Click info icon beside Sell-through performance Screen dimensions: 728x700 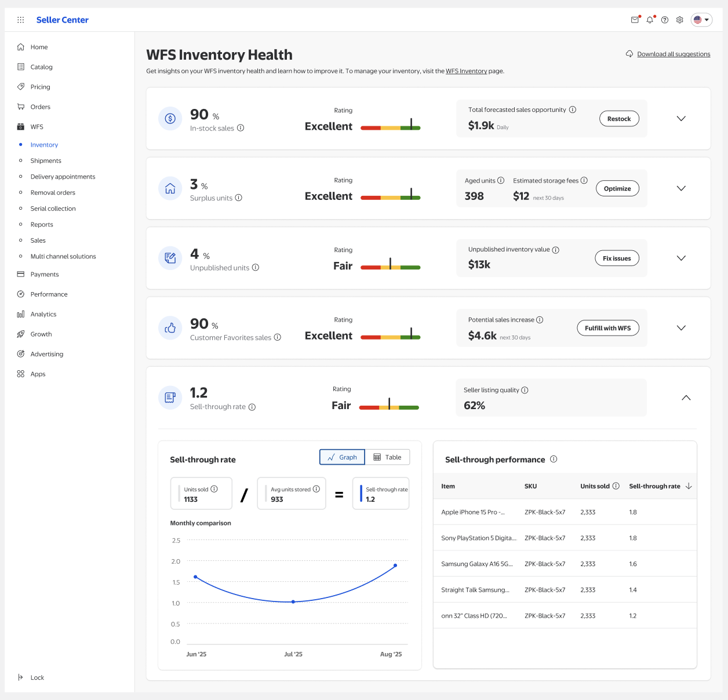pyautogui.click(x=554, y=459)
